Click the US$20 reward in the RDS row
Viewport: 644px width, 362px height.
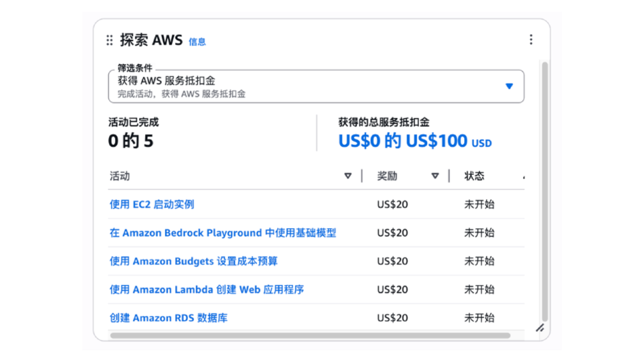(x=393, y=318)
